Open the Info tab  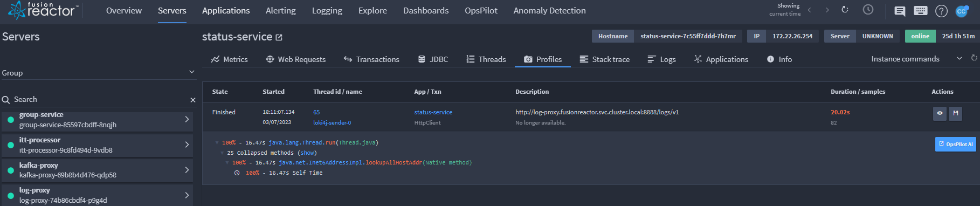pos(779,59)
